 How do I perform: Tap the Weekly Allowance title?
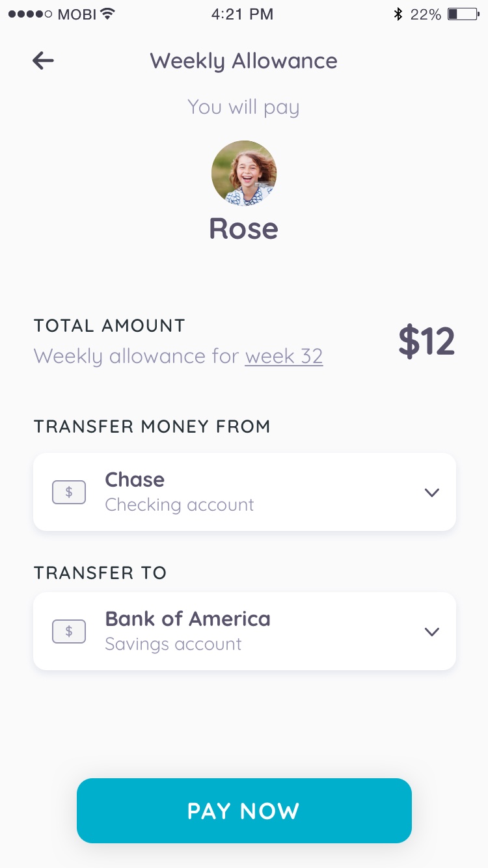pos(244,61)
